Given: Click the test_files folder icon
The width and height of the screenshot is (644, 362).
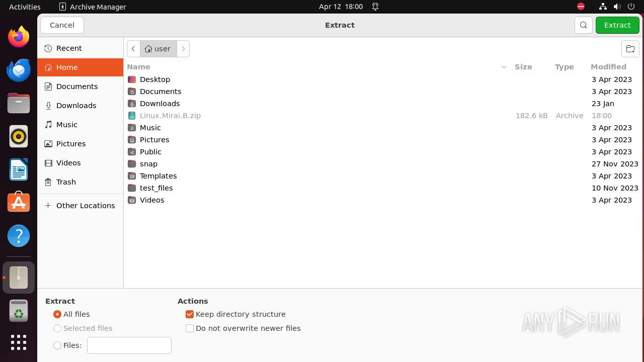Looking at the screenshot, I should [132, 188].
